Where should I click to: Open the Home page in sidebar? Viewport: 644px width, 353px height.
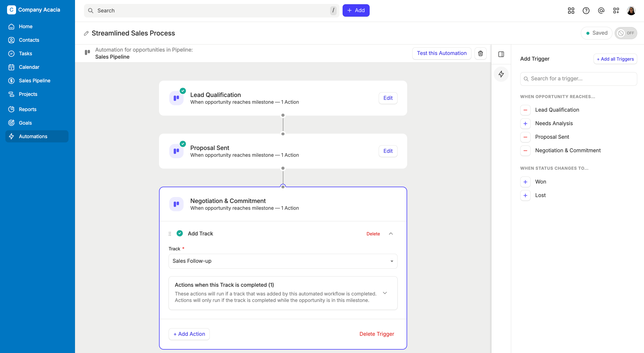coord(37,27)
